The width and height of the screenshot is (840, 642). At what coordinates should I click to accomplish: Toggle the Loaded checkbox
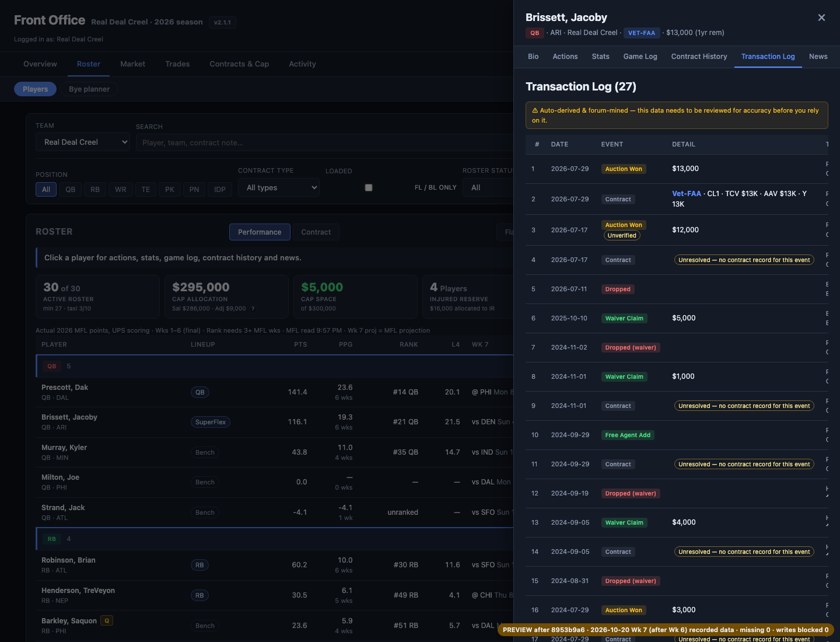(369, 187)
